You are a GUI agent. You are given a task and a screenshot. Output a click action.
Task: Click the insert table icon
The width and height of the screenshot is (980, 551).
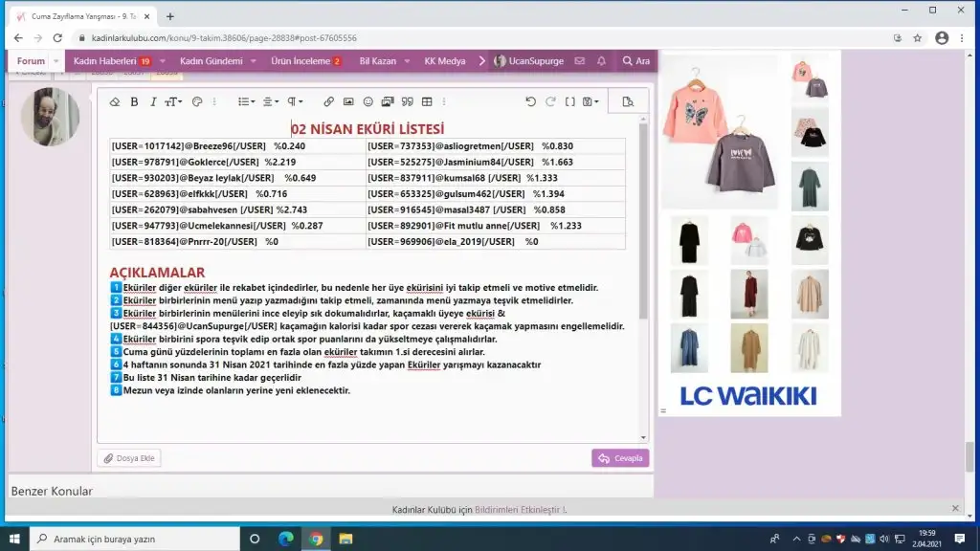[x=427, y=101]
